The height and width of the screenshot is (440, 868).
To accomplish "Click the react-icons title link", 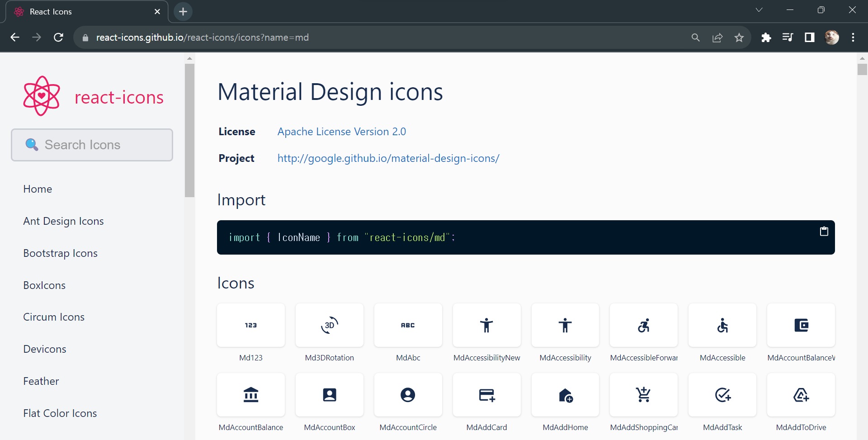I will coord(119,97).
